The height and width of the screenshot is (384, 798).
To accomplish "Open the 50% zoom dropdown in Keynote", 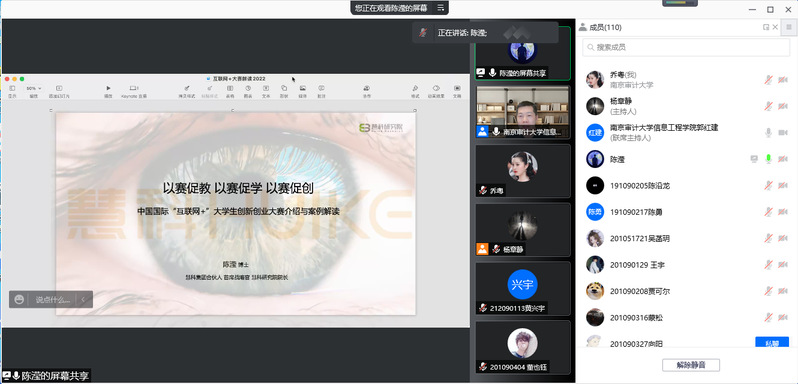I will pos(34,88).
